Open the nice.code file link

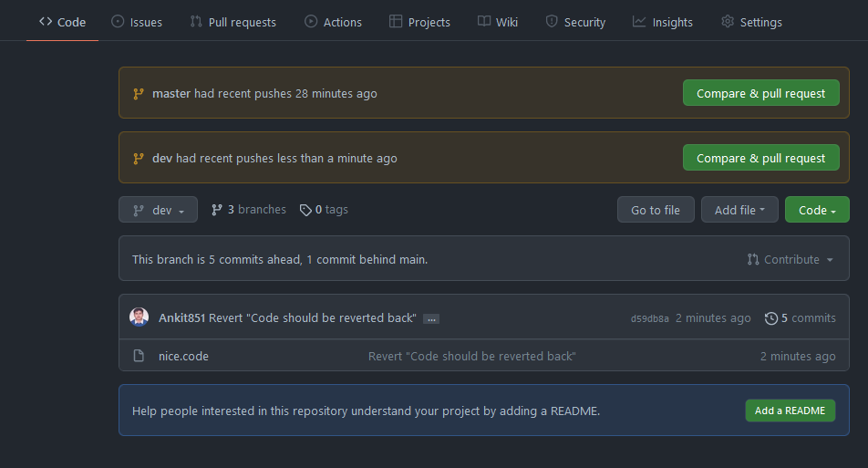pos(183,356)
